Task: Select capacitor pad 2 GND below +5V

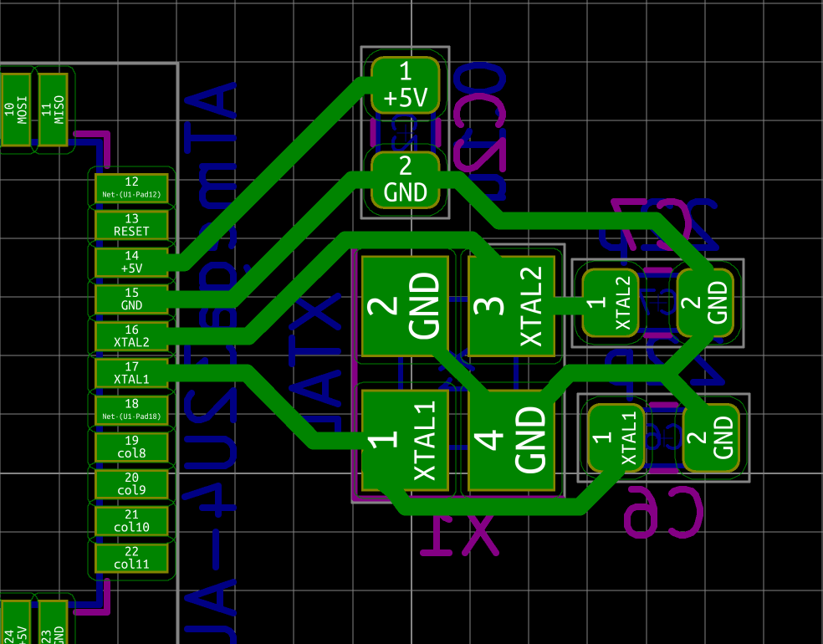Action: [x=405, y=180]
